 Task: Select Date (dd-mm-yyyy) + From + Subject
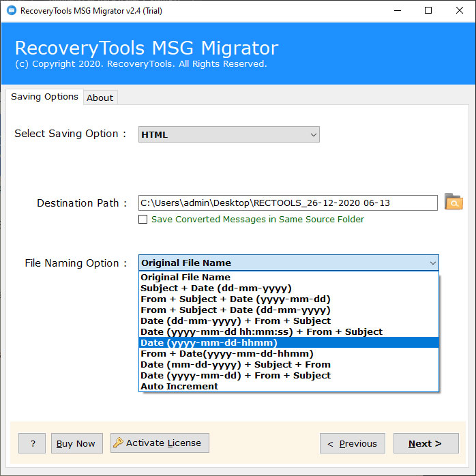click(288, 321)
